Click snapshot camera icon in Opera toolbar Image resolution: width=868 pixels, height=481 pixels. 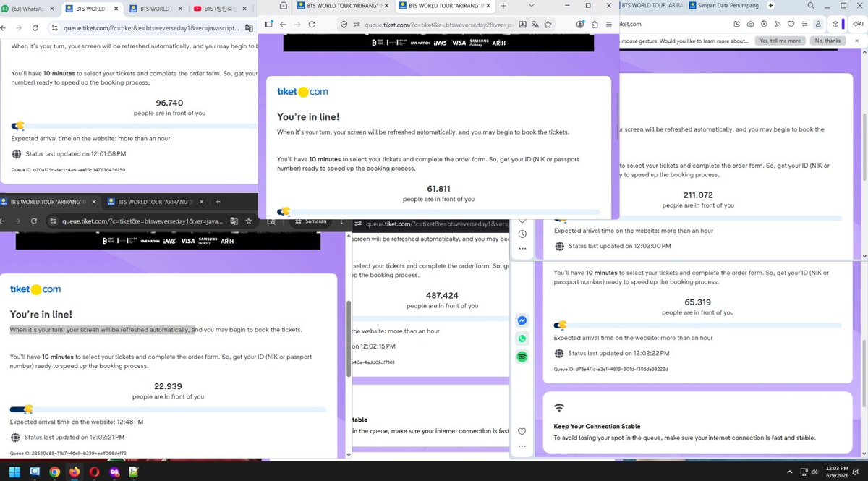tap(750, 24)
